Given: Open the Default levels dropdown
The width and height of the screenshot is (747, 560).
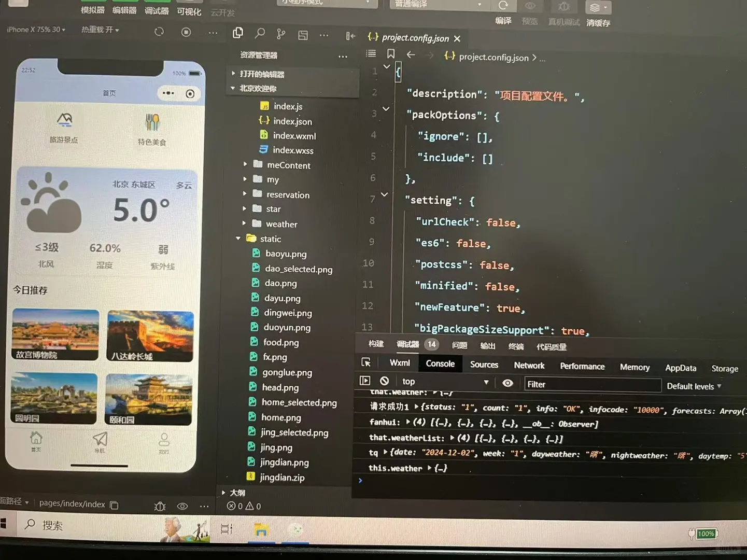Looking at the screenshot, I should [x=694, y=386].
